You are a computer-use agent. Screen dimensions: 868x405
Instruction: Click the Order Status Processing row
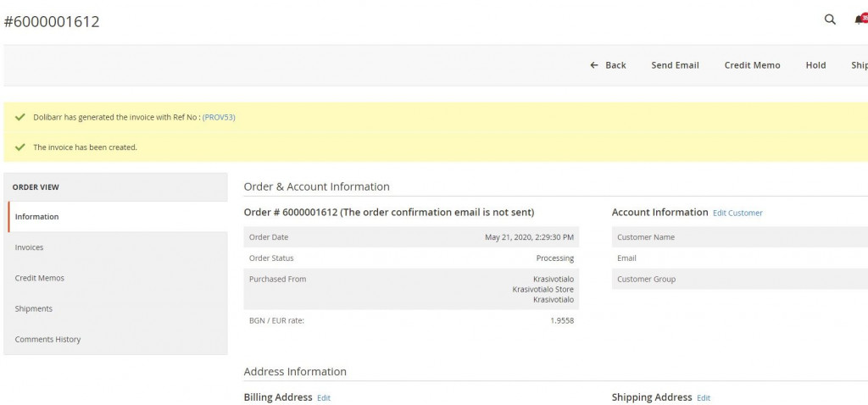point(411,258)
